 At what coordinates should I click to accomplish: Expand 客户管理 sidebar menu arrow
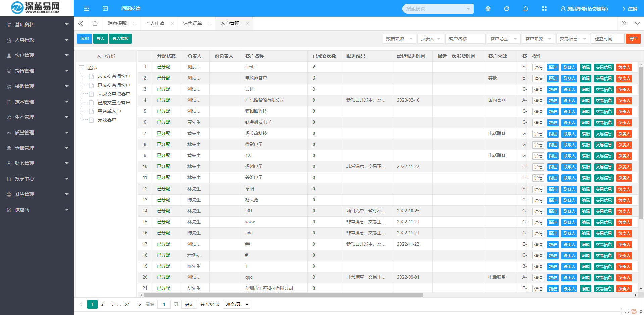(67, 55)
